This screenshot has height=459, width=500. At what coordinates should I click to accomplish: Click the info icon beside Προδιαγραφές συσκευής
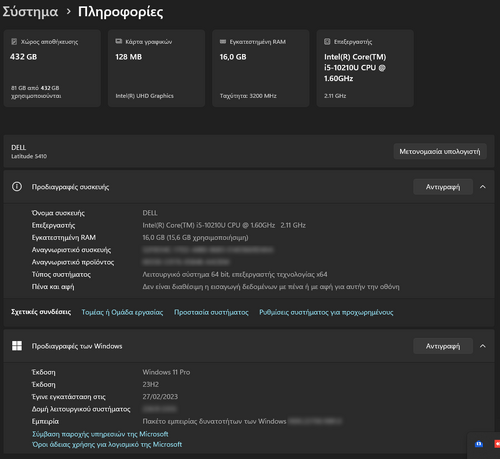coord(17,187)
